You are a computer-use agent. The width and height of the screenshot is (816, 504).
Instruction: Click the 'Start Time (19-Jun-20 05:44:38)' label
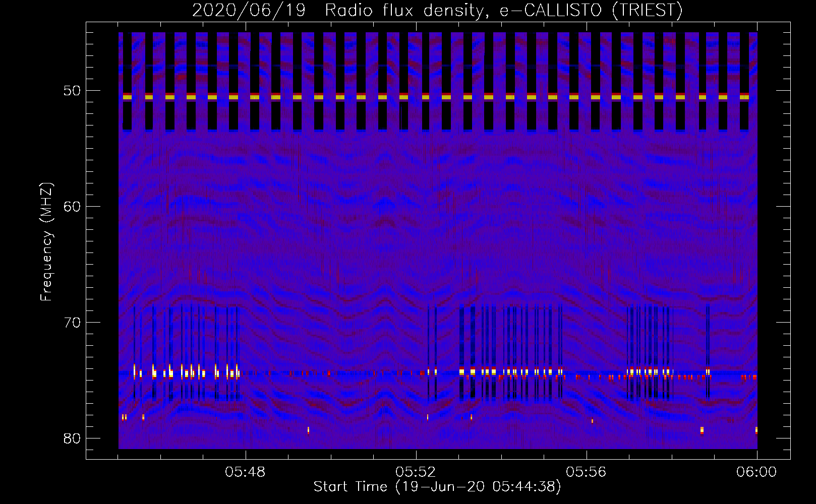coord(437,487)
